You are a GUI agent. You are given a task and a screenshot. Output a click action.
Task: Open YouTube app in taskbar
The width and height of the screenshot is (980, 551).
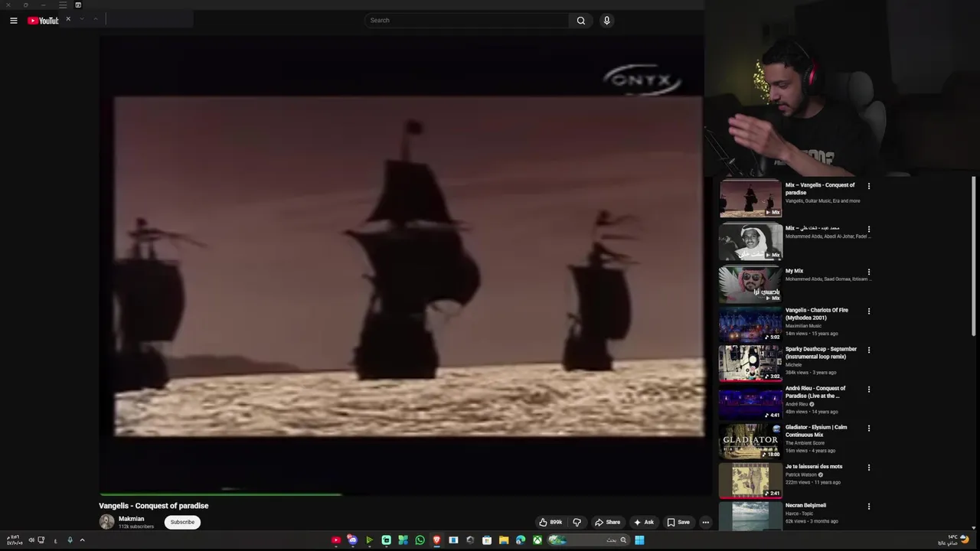[335, 540]
